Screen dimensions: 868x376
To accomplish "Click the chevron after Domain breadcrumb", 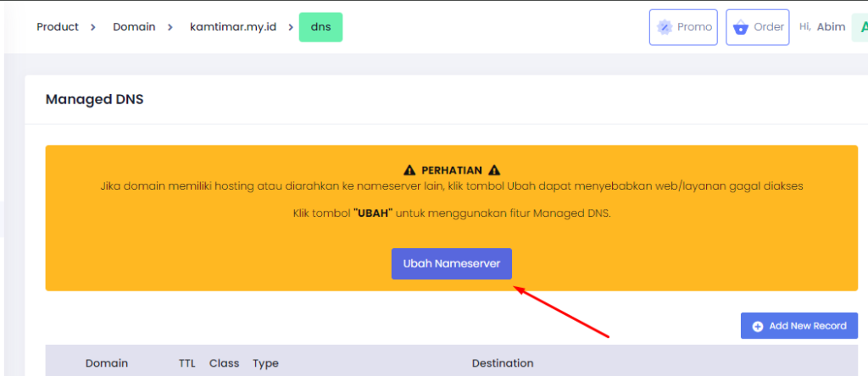I will tap(170, 27).
